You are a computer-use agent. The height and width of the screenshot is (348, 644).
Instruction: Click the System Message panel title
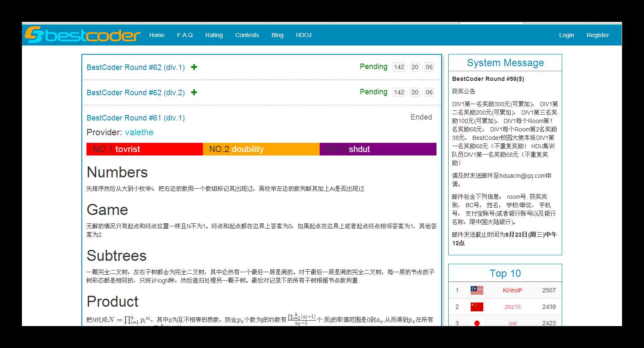(x=505, y=63)
